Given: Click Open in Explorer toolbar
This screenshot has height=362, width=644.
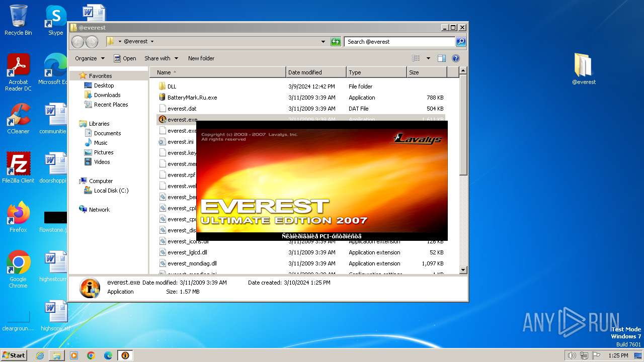Looking at the screenshot, I should (x=125, y=58).
